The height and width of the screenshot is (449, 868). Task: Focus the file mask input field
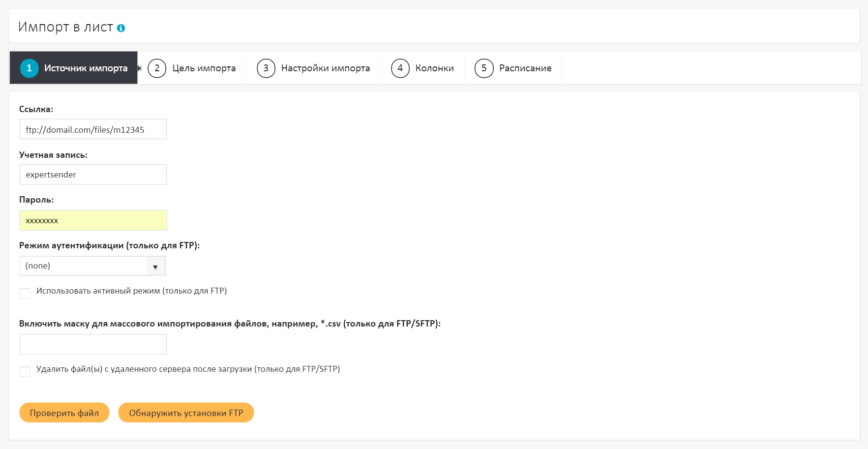tap(93, 344)
